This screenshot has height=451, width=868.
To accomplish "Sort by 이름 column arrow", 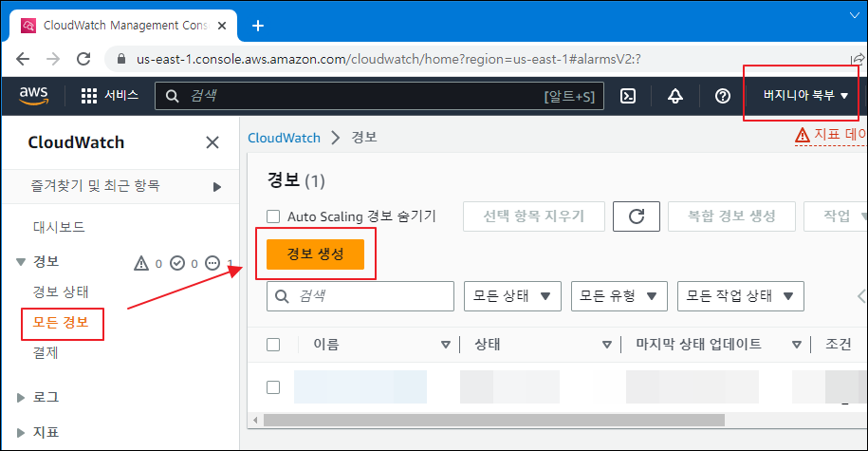I will point(446,345).
